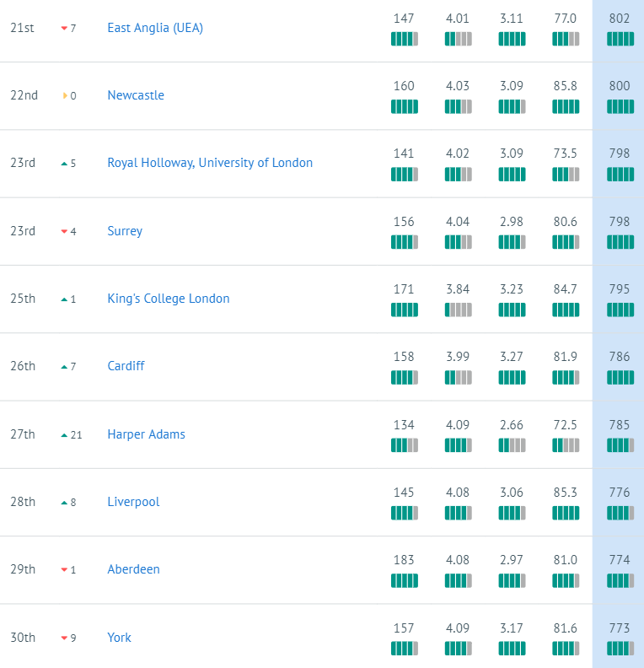Click the bar indicator under Aberdeen 2.97
Viewport: 644px width, 668px height.
[512, 580]
